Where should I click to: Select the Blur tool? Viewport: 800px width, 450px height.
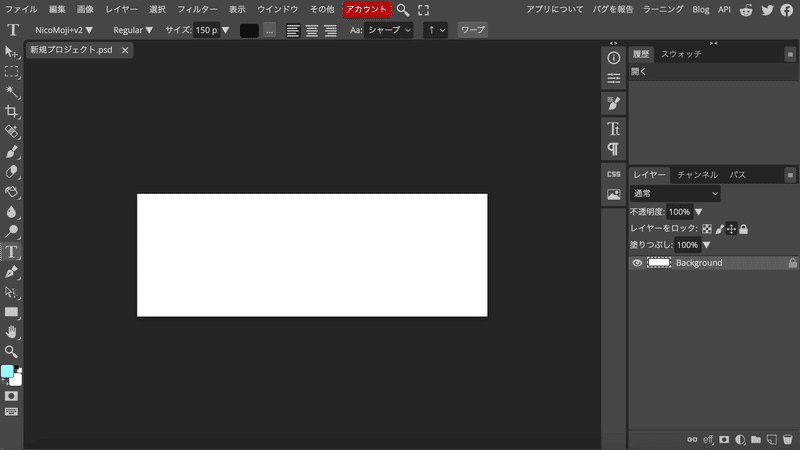pyautogui.click(x=11, y=212)
